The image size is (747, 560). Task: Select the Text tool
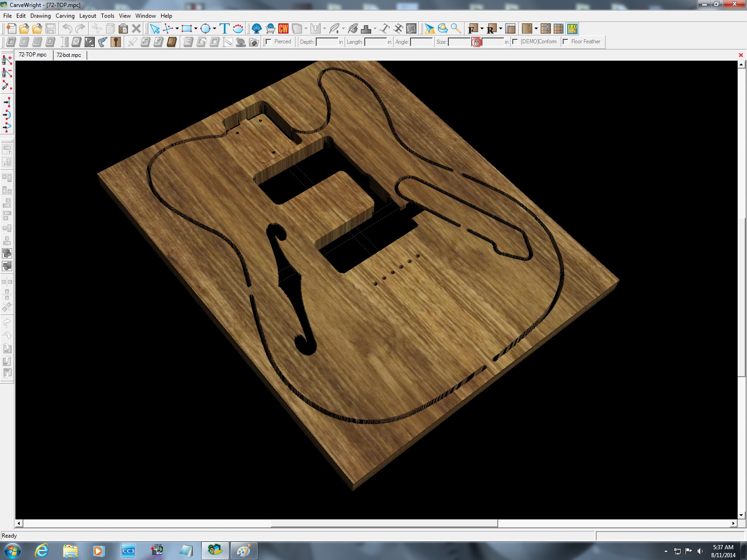225,28
